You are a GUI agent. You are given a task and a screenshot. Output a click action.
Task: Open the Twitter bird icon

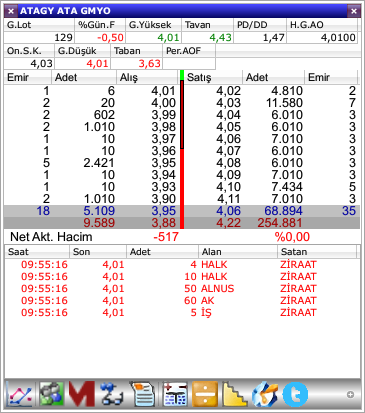pyautogui.click(x=295, y=394)
